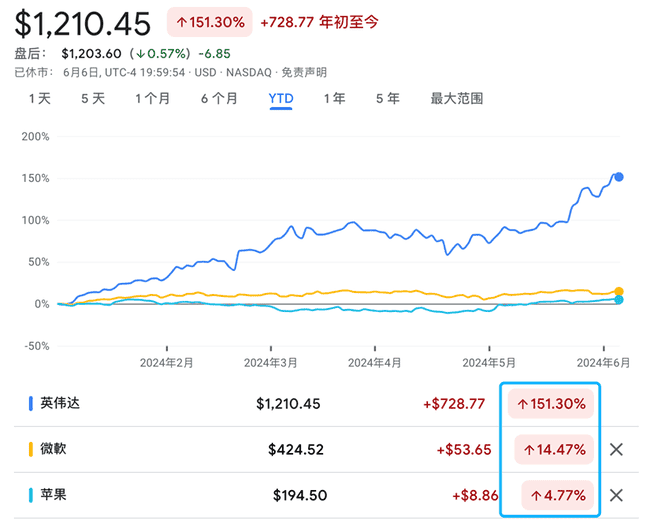Select the YTD tab
Screen dimensions: 650x520
(280, 98)
